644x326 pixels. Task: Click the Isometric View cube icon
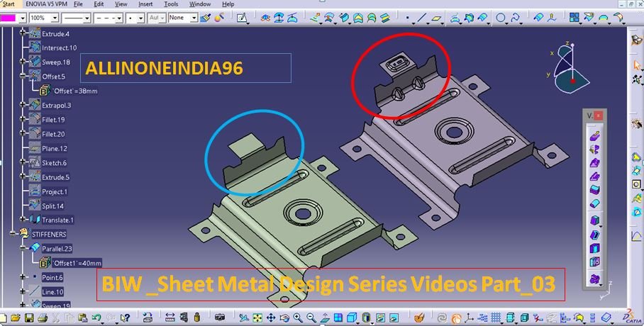coord(352,317)
